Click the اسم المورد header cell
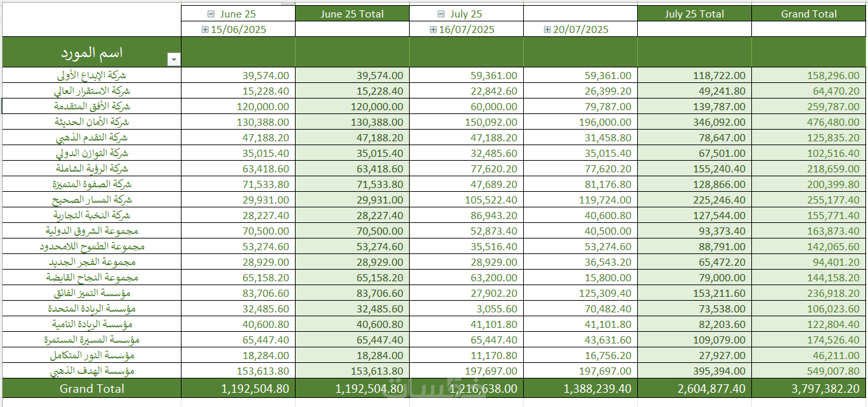This screenshot has width=868, height=407. pyautogui.click(x=92, y=52)
